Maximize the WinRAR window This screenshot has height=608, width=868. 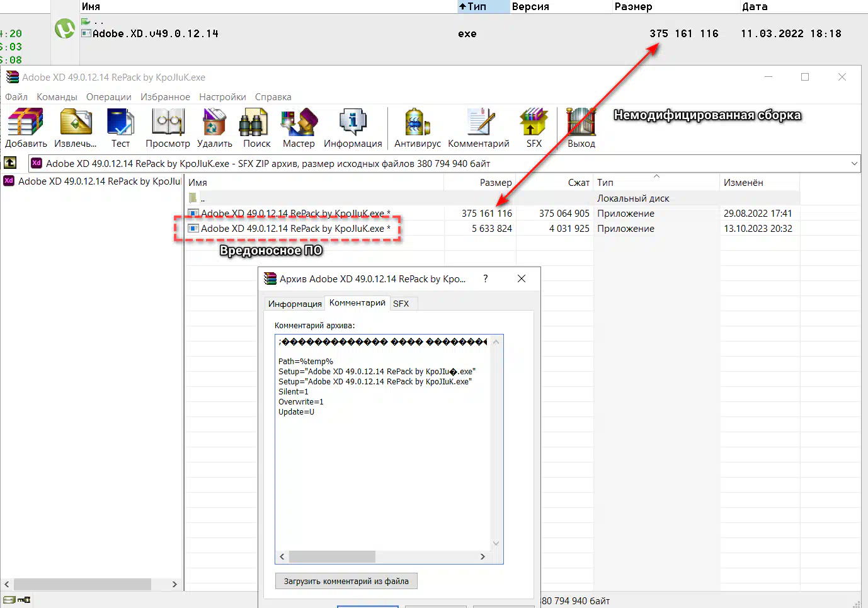(805, 77)
